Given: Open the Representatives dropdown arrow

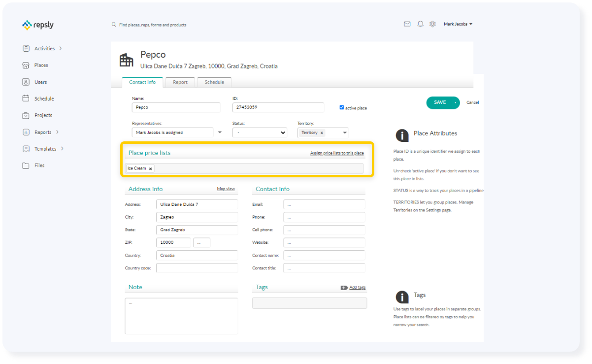Looking at the screenshot, I should pos(220,132).
